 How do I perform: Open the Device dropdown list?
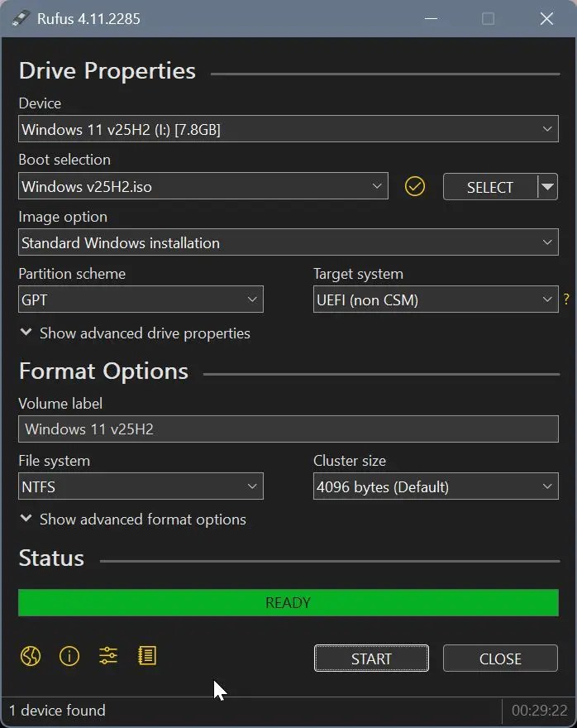click(x=288, y=128)
